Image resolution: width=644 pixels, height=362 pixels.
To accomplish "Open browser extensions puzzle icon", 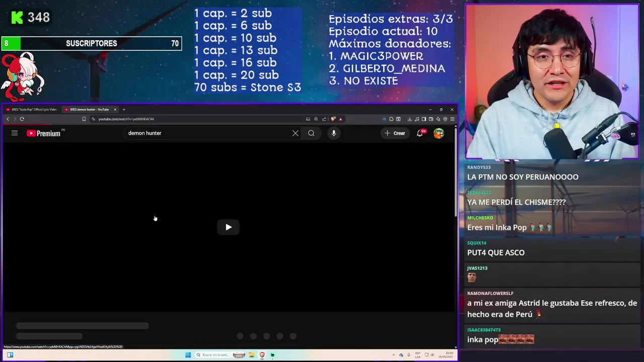I will pos(391,119).
